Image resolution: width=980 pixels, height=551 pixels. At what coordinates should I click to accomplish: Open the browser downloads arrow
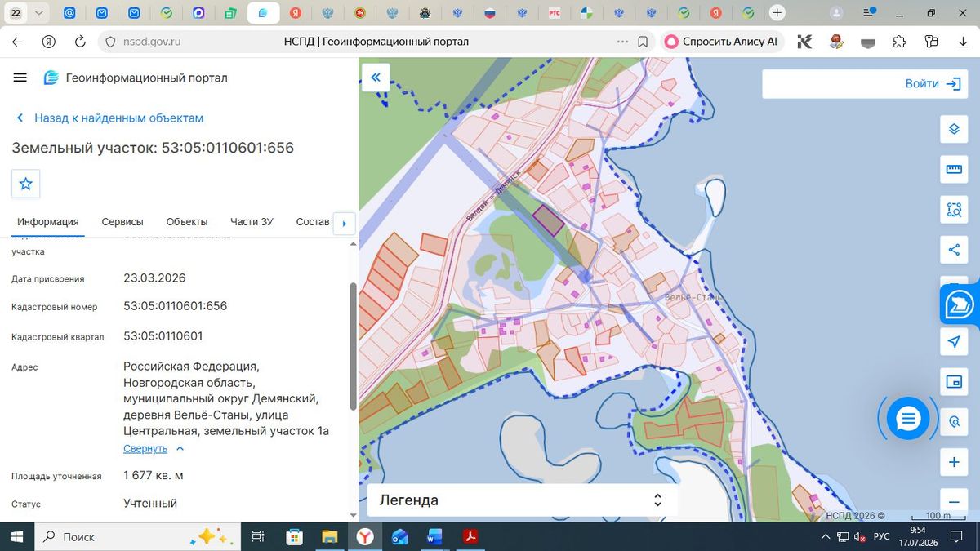(x=963, y=42)
